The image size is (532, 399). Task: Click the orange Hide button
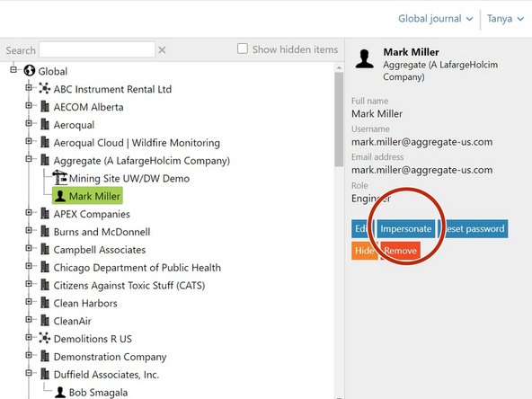pyautogui.click(x=364, y=251)
